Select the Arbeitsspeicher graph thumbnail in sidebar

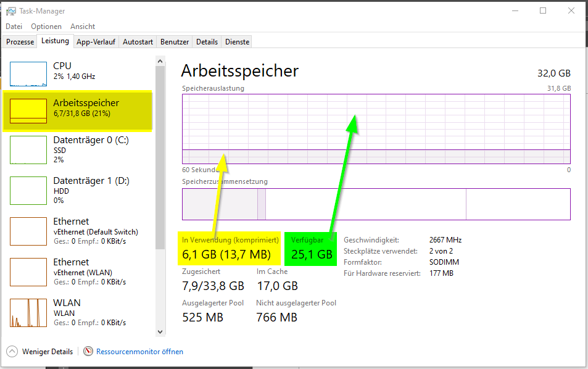point(28,112)
